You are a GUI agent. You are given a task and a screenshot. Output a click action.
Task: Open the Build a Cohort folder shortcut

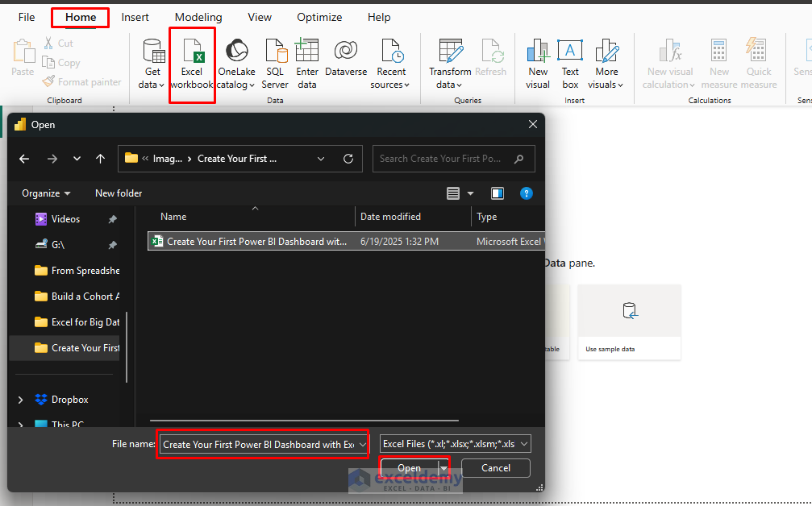point(77,297)
